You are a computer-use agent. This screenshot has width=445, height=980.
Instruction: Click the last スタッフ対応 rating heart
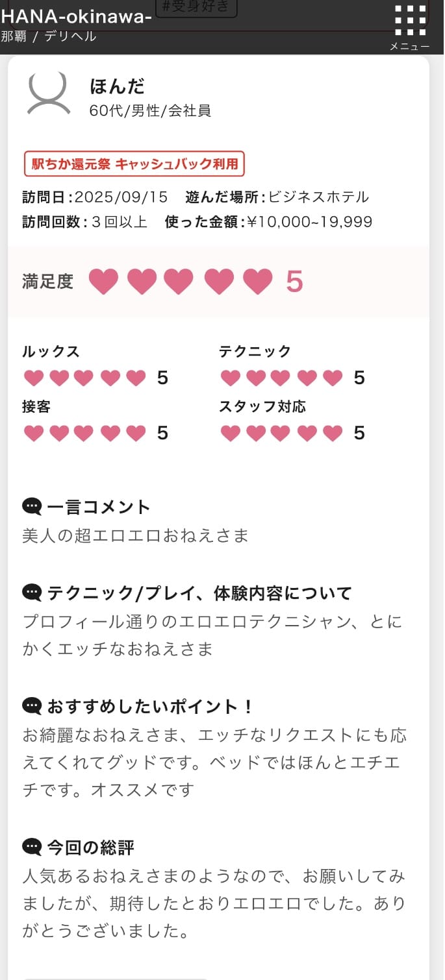333,433
